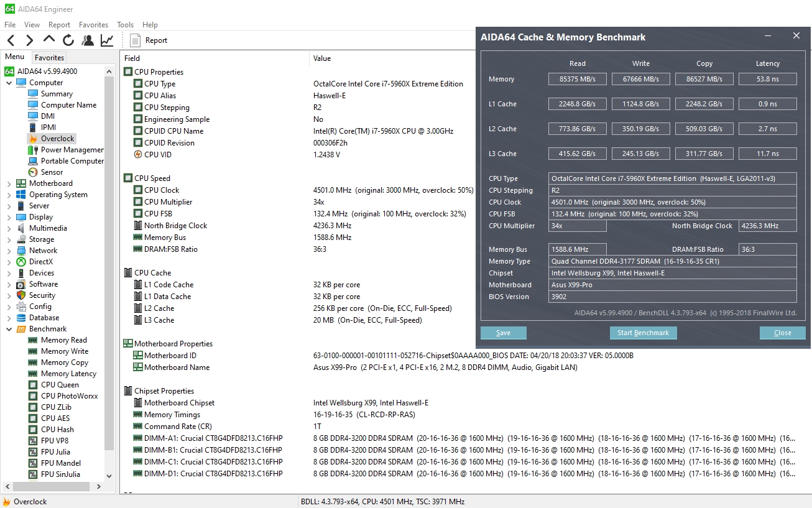Expand the Multimedia tree node
Image resolution: width=812 pixels, height=508 pixels.
point(9,228)
